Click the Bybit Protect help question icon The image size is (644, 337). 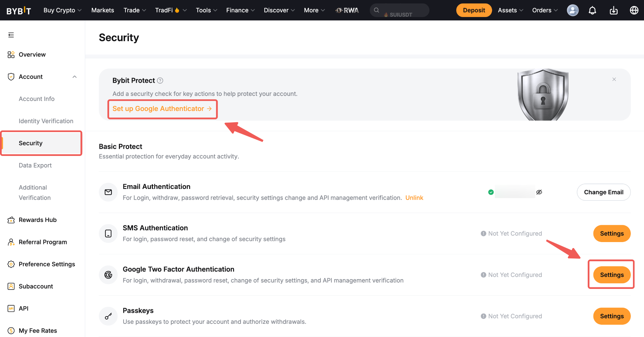click(160, 80)
